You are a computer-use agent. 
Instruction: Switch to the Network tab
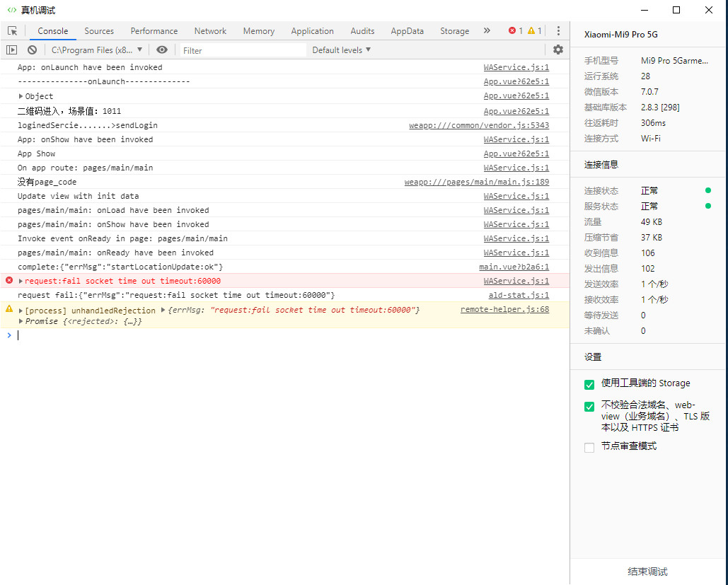pyautogui.click(x=210, y=31)
